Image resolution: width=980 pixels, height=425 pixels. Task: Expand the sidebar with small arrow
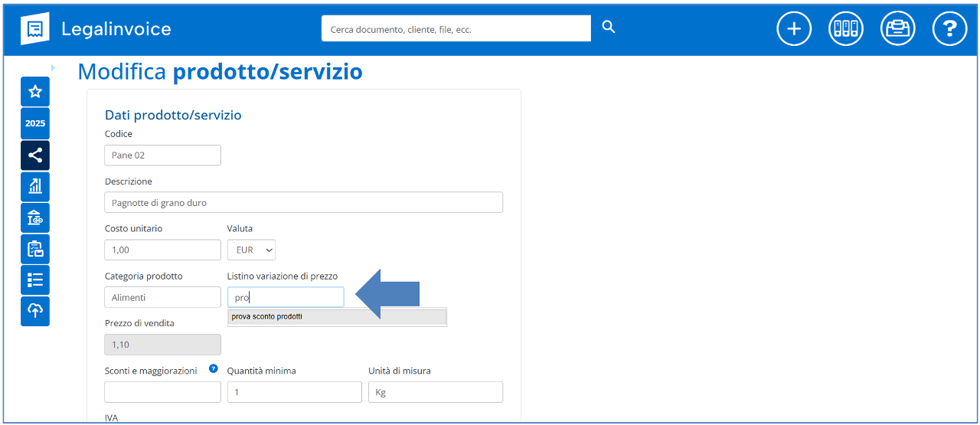53,67
